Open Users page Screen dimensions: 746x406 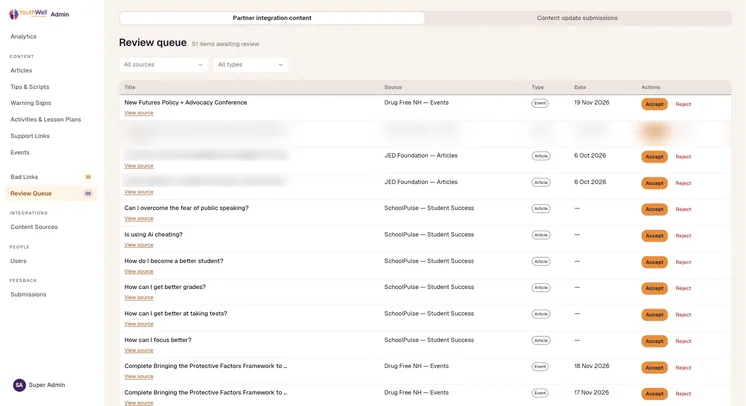click(x=19, y=261)
